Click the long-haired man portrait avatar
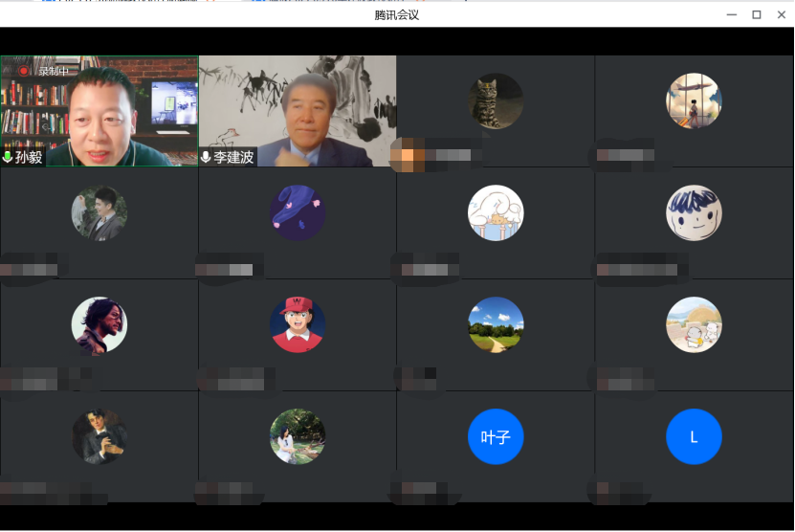This screenshot has height=532, width=795. click(99, 324)
